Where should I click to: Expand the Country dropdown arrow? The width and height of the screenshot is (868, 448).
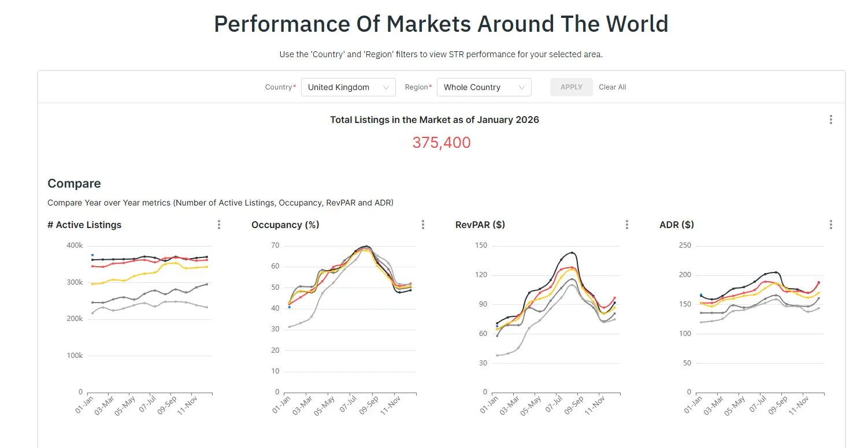(x=386, y=87)
